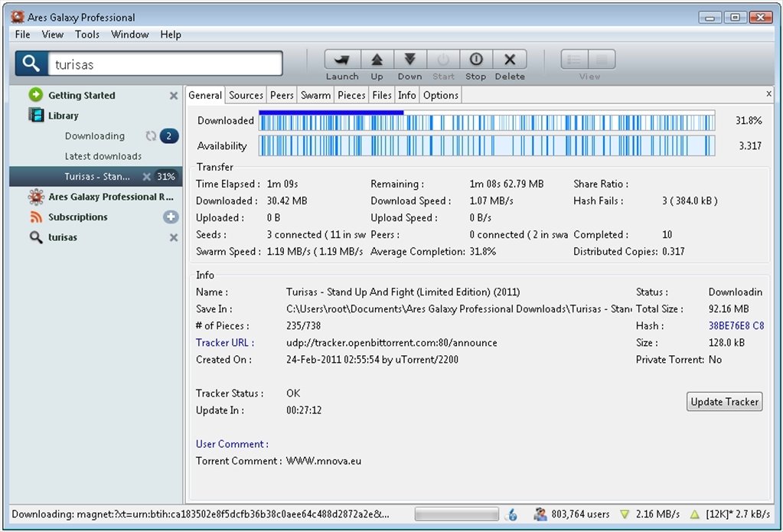Click the users icon in status bar
The image size is (783, 532).
pos(540,514)
